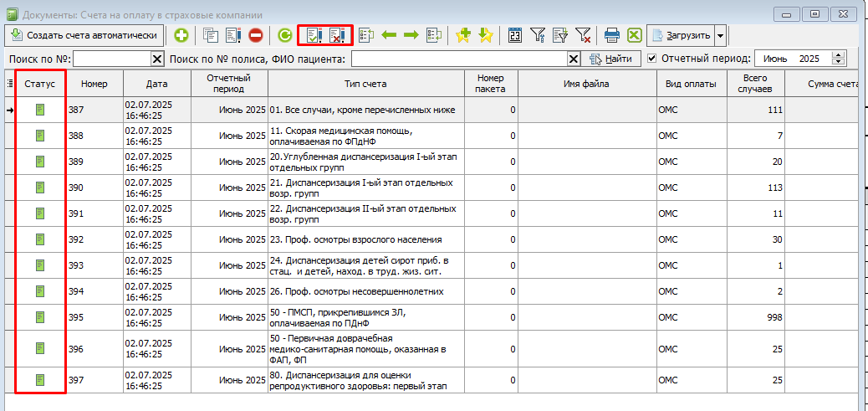
Task: Click status icon of invoice 397
Action: tap(40, 380)
